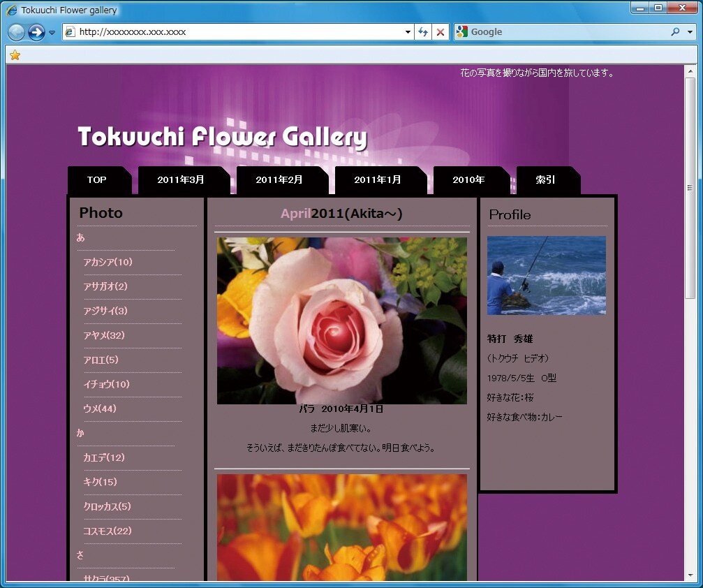Open the 2010年 tab
Image resolution: width=703 pixels, height=588 pixels.
point(471,180)
